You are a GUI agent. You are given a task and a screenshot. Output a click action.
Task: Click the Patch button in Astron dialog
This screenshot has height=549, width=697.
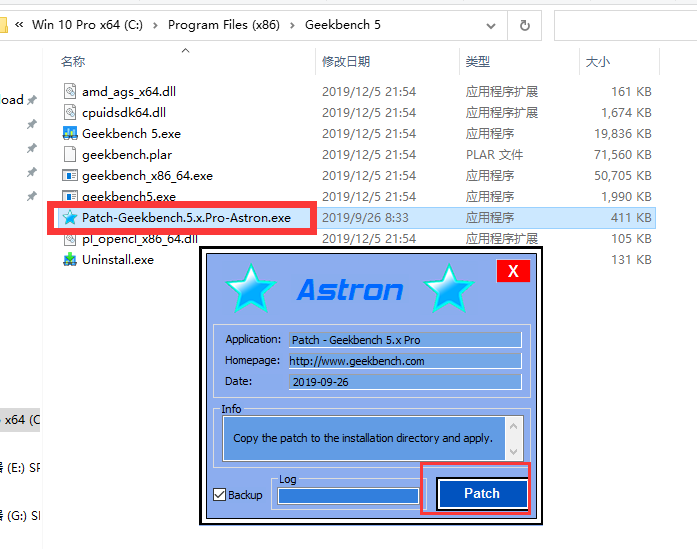(x=482, y=493)
